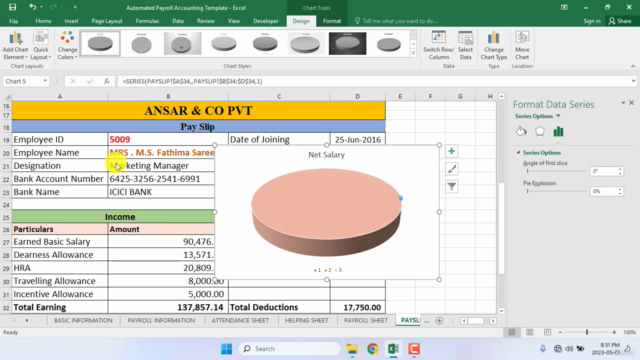Image resolution: width=640 pixels, height=360 pixels.
Task: Click Sign in link
Action: tap(592, 21)
